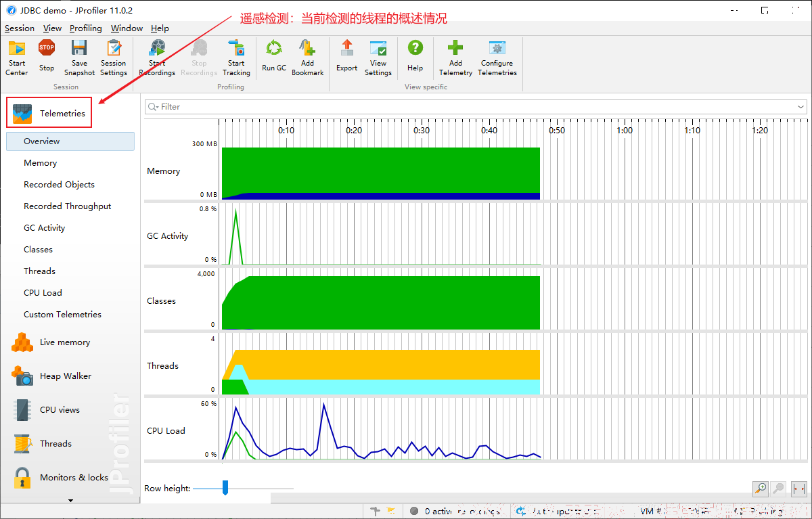Select CPU Load view

pos(43,293)
